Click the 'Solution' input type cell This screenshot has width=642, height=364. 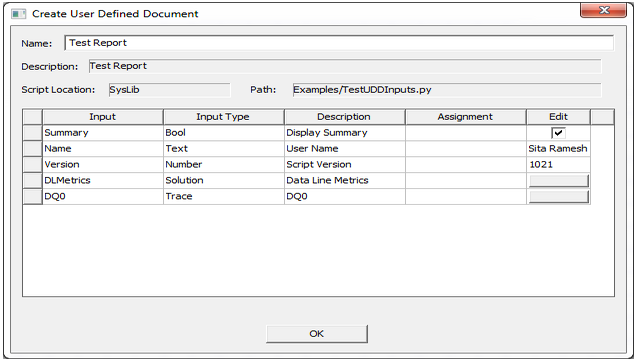coord(224,181)
